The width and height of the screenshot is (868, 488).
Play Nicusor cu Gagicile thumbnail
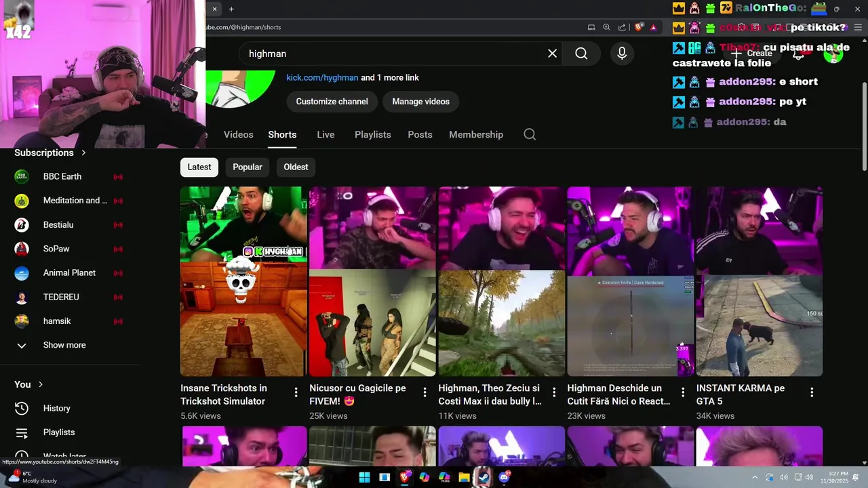pyautogui.click(x=372, y=281)
